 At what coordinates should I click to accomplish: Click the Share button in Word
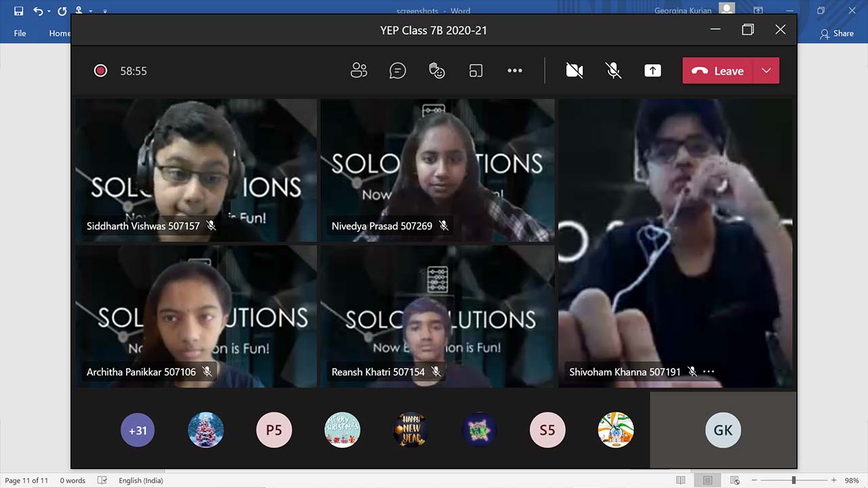837,33
